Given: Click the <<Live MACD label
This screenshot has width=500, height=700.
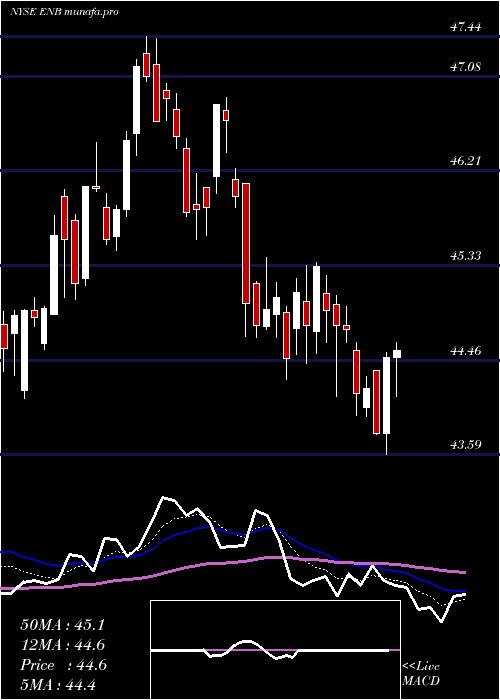Looking at the screenshot, I should click(x=421, y=674).
